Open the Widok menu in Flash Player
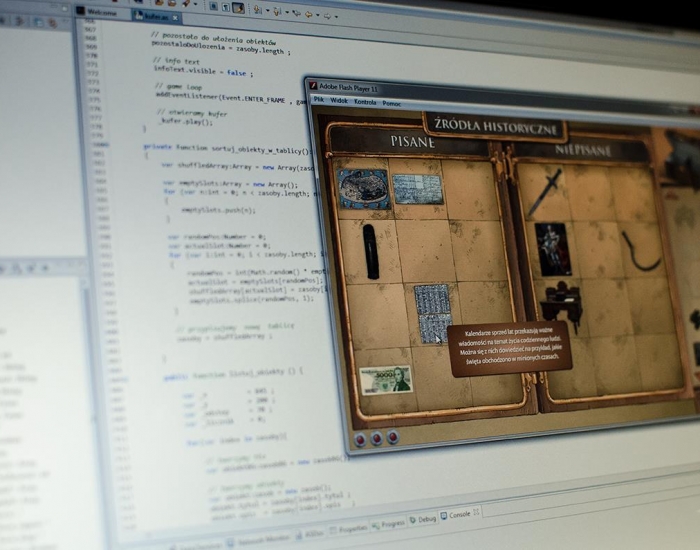Screen dimensions: 700x550 [339, 101]
